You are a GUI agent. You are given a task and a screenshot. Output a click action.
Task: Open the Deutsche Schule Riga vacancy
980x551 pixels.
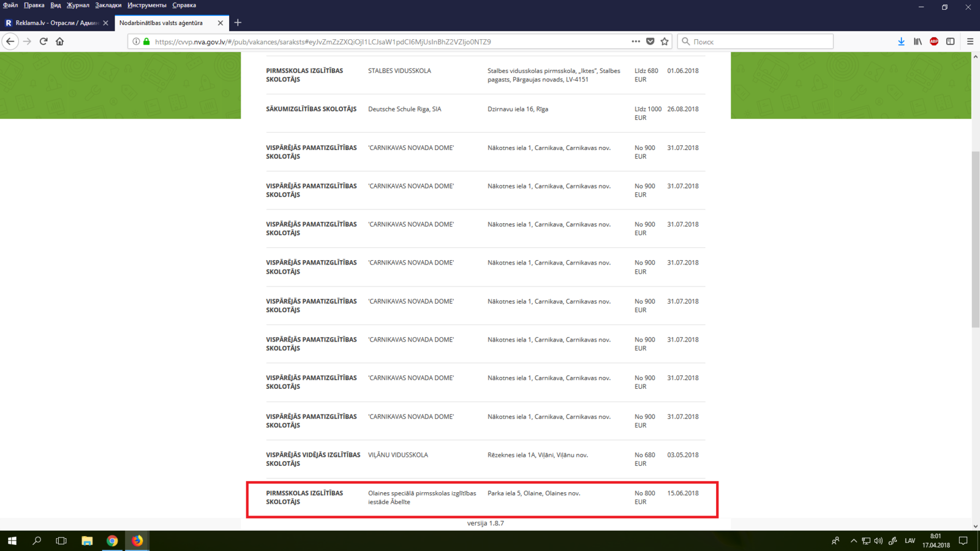pyautogui.click(x=404, y=109)
